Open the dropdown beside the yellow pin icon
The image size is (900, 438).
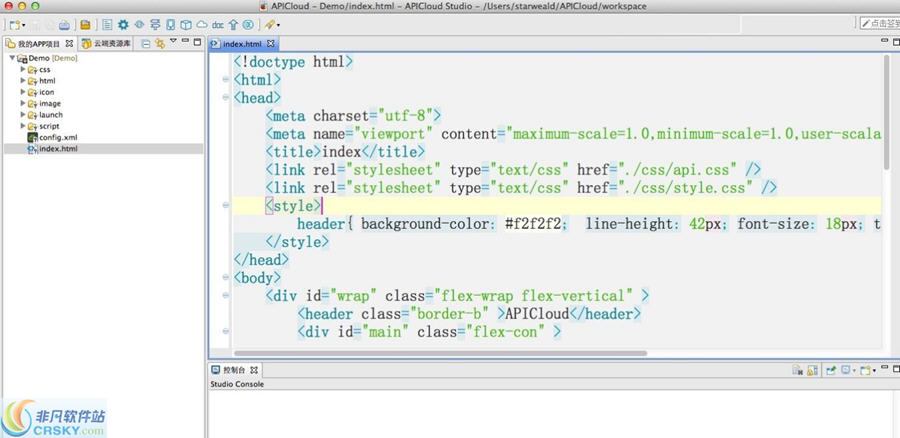pyautogui.click(x=278, y=25)
